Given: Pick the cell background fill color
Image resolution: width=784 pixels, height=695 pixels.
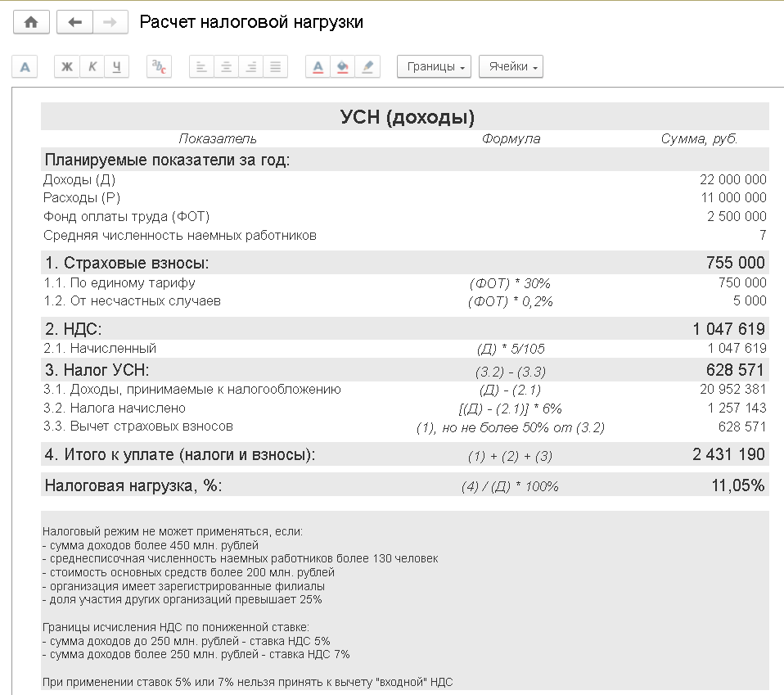Looking at the screenshot, I should 342,67.
